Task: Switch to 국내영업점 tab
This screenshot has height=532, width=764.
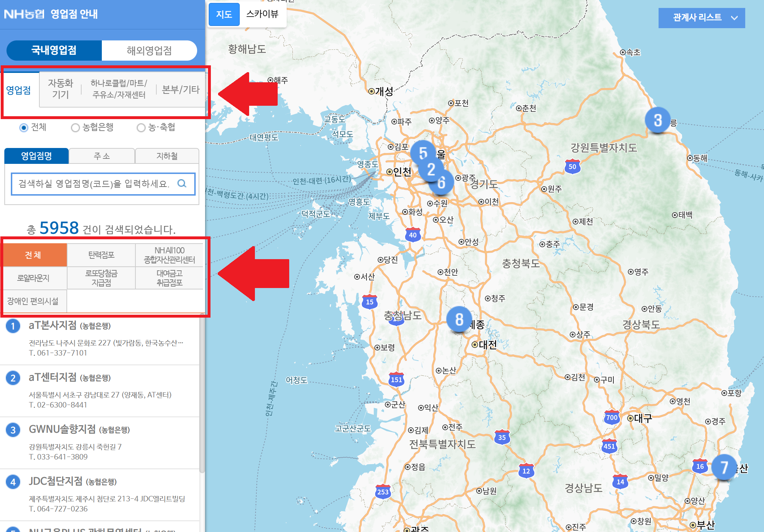Action: [x=54, y=50]
